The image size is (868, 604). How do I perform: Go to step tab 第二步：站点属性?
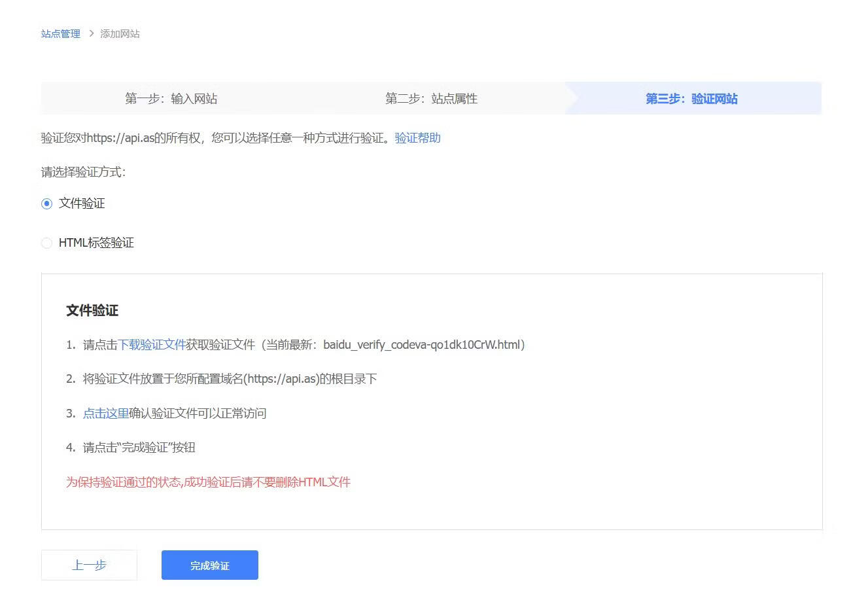(431, 99)
